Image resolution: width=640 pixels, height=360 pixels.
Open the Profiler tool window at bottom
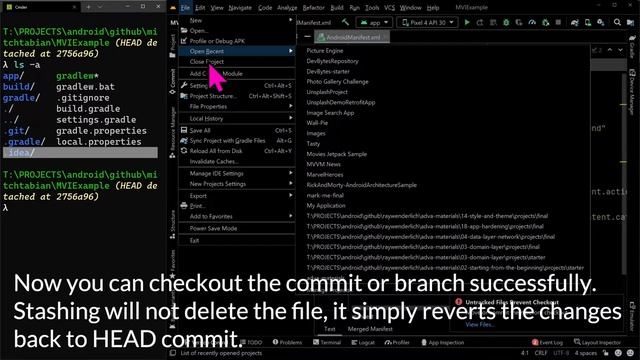397,342
